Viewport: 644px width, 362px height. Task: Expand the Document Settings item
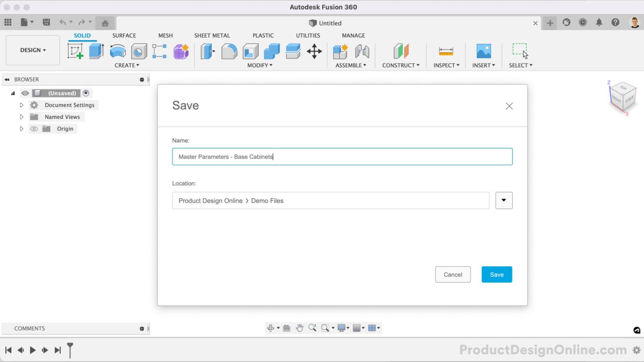(21, 105)
